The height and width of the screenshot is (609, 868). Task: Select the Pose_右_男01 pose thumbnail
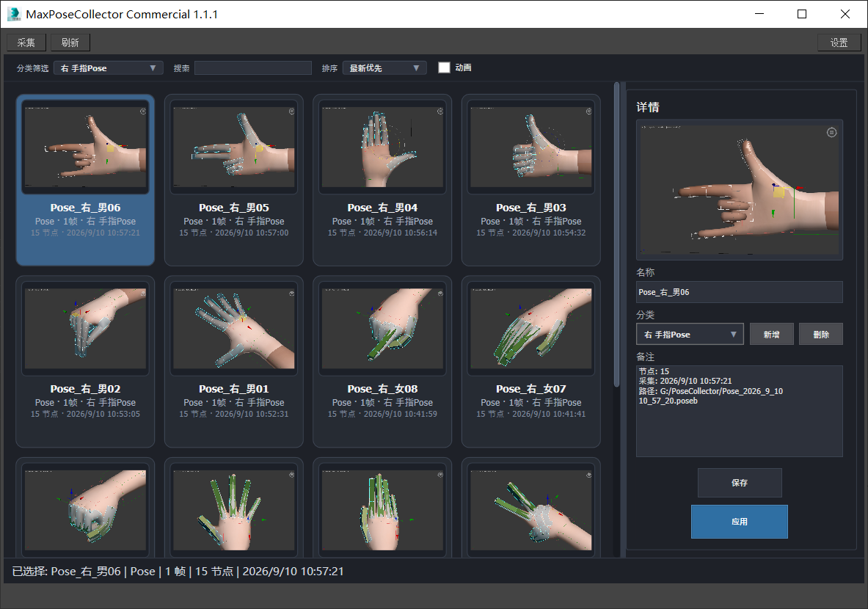click(233, 328)
